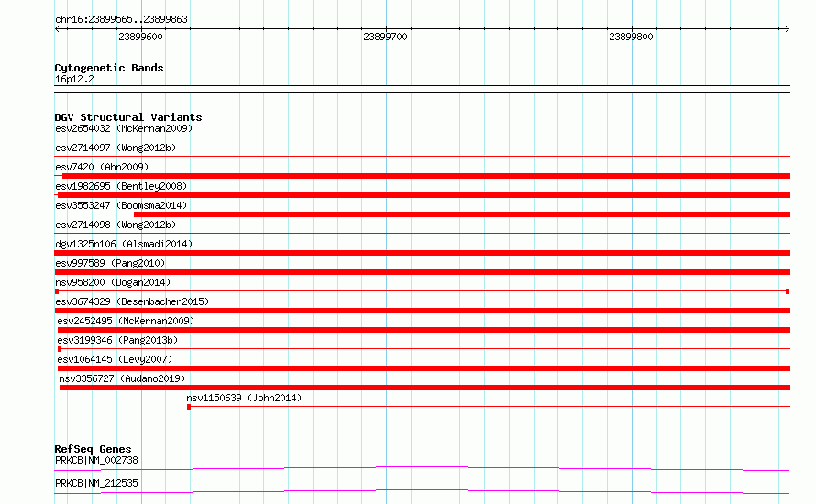
Task: Click the thin red line of esv2714097
Action: [423, 157]
